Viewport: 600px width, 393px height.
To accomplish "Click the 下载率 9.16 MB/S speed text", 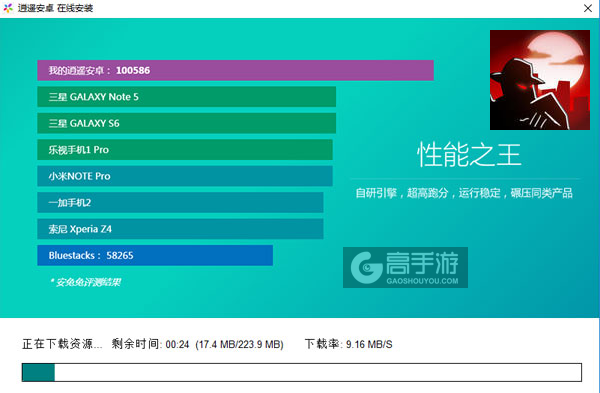I will click(349, 344).
